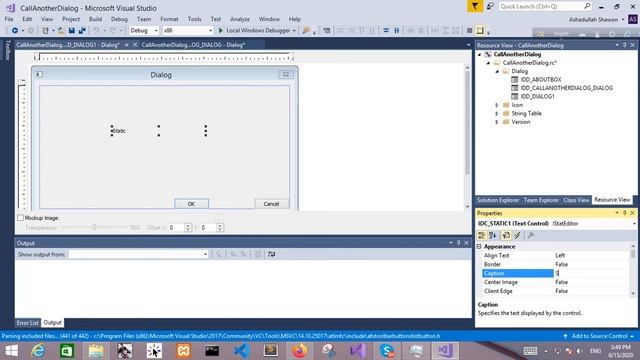Collapse the Appearance property category
The image size is (640, 360).
point(479,247)
